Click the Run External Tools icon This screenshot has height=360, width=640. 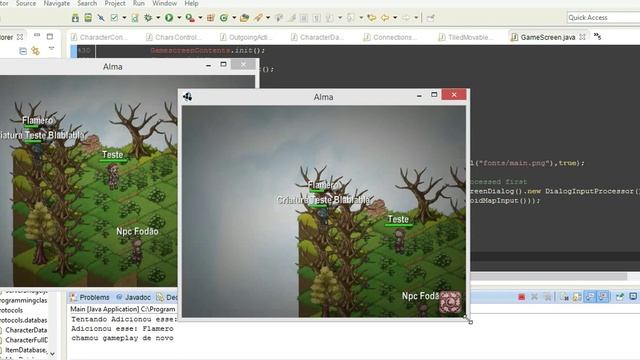pos(190,18)
